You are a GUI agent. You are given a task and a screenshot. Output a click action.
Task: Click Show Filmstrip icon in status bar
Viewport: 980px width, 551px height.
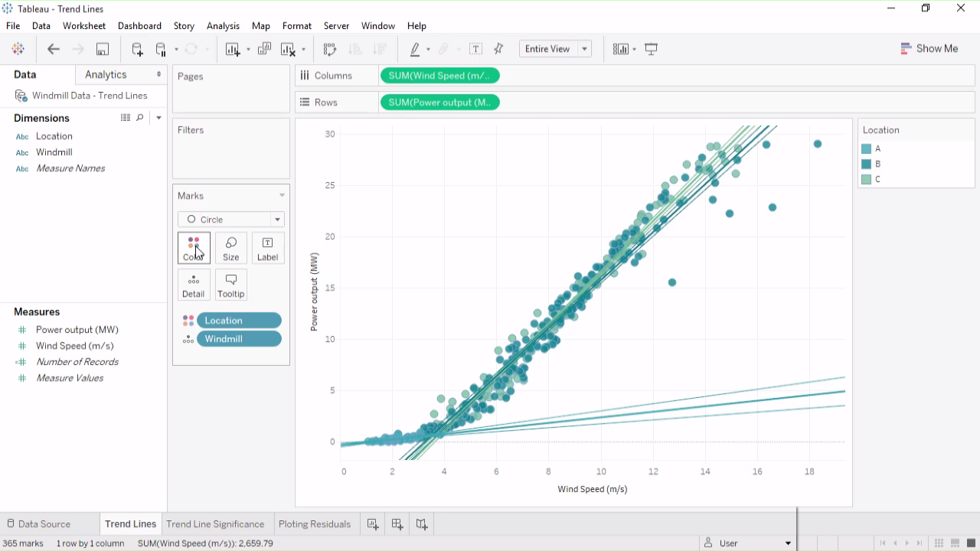[x=955, y=543]
